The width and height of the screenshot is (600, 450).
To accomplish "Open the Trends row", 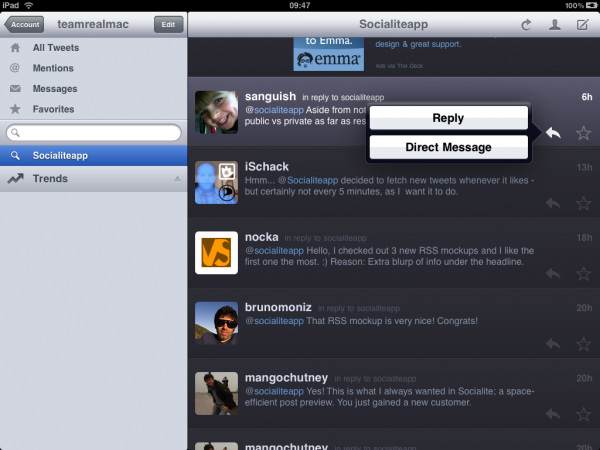I will click(x=94, y=179).
